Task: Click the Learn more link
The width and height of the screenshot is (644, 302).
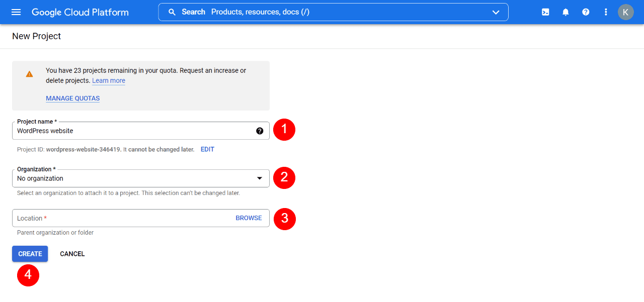Action: pyautogui.click(x=108, y=80)
